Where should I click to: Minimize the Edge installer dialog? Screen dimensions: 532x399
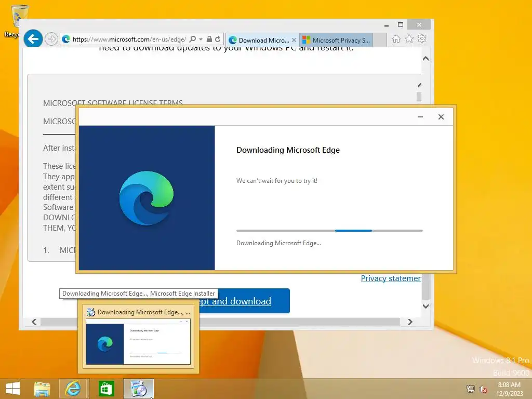(x=420, y=117)
